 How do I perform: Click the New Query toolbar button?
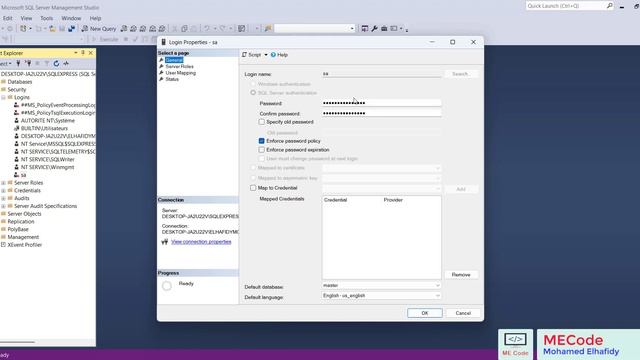[x=99, y=29]
